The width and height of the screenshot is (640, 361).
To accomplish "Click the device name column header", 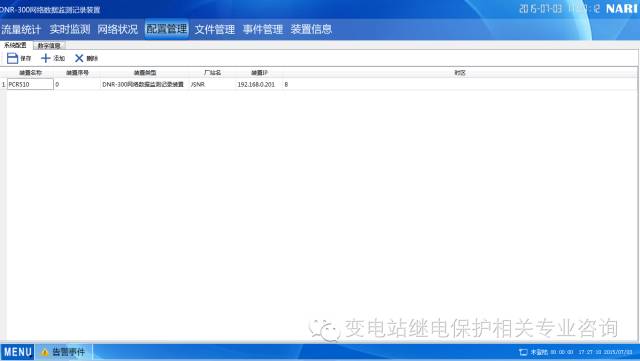I will click(30, 73).
